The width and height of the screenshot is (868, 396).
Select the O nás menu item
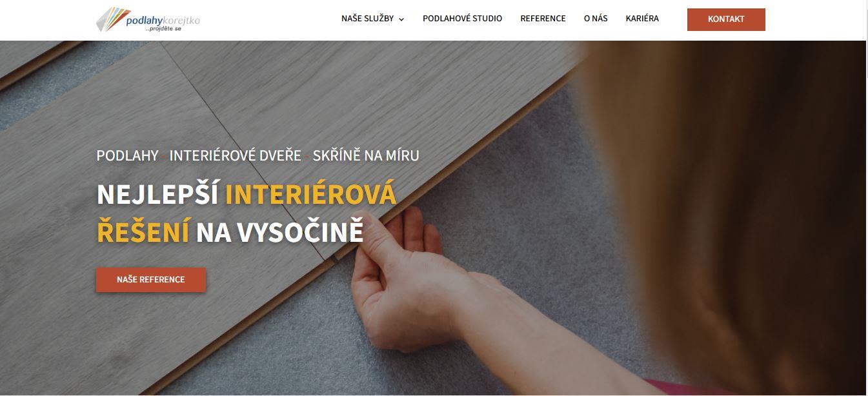596,19
